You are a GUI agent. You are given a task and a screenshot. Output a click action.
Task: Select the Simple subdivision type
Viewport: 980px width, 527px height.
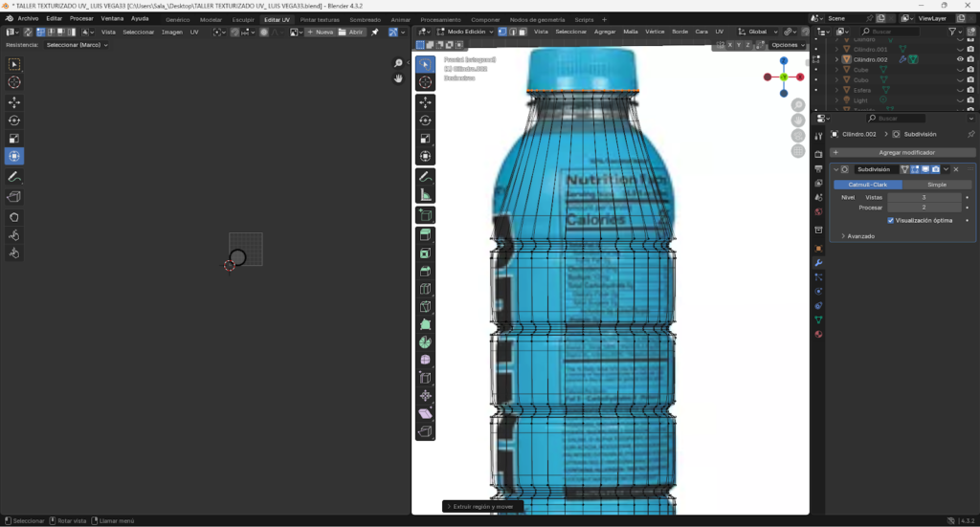pos(936,185)
